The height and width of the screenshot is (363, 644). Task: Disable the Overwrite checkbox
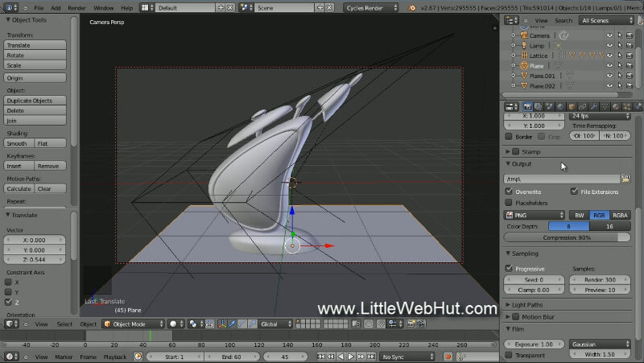509,192
